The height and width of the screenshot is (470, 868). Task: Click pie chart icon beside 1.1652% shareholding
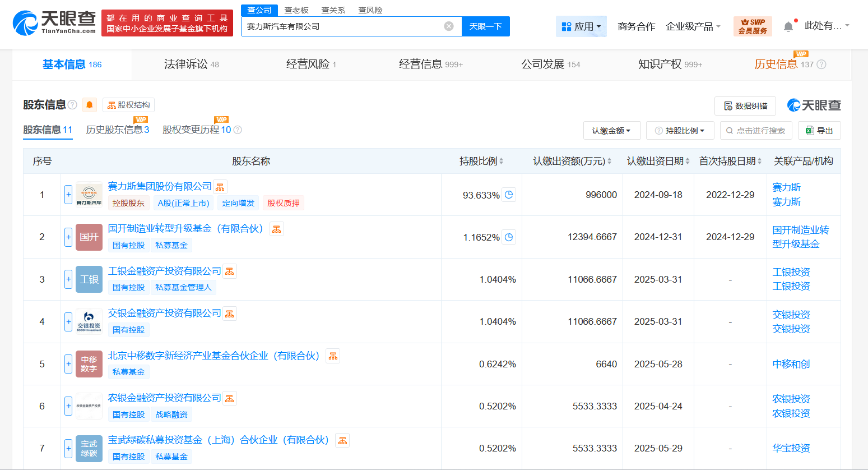click(508, 237)
